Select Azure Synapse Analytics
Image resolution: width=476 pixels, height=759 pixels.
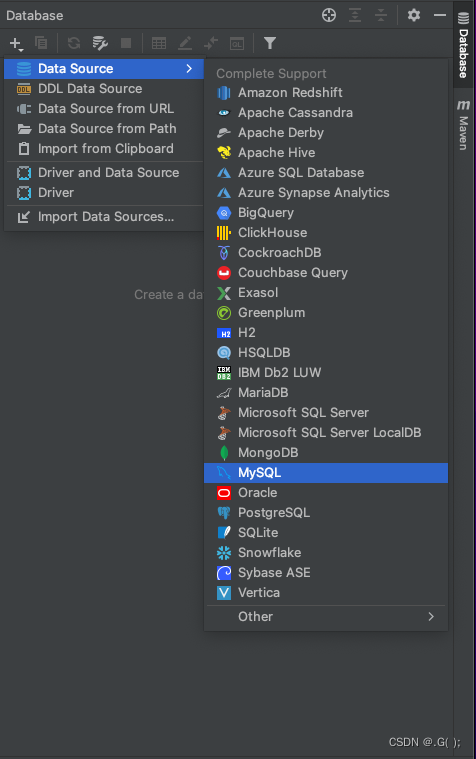tap(326, 192)
